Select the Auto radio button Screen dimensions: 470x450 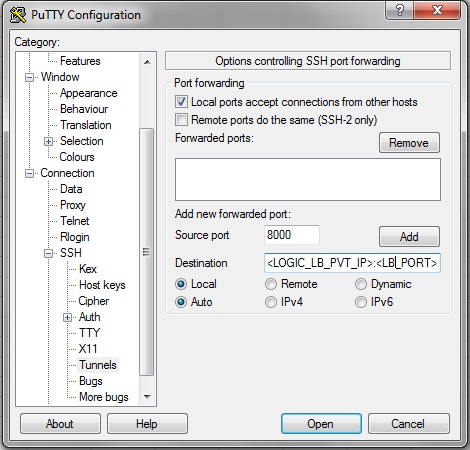pos(181,302)
